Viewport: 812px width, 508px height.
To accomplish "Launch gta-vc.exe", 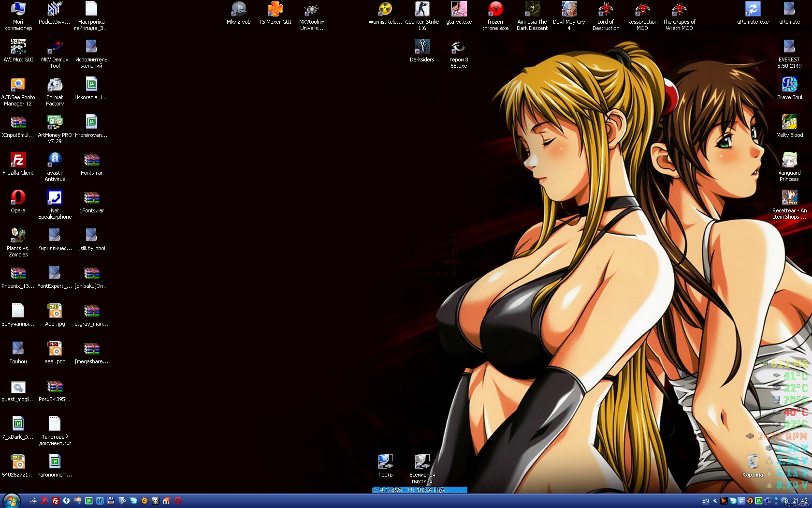I will point(459,13).
